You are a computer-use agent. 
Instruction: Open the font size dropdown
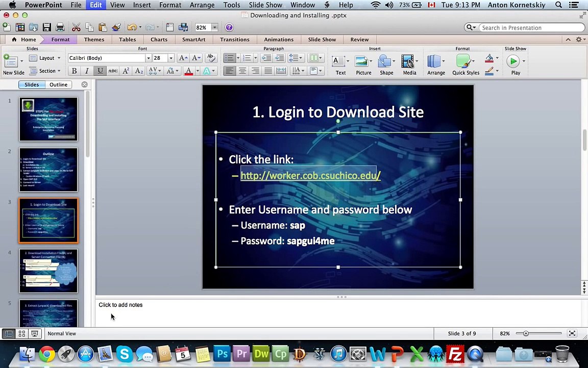[171, 58]
